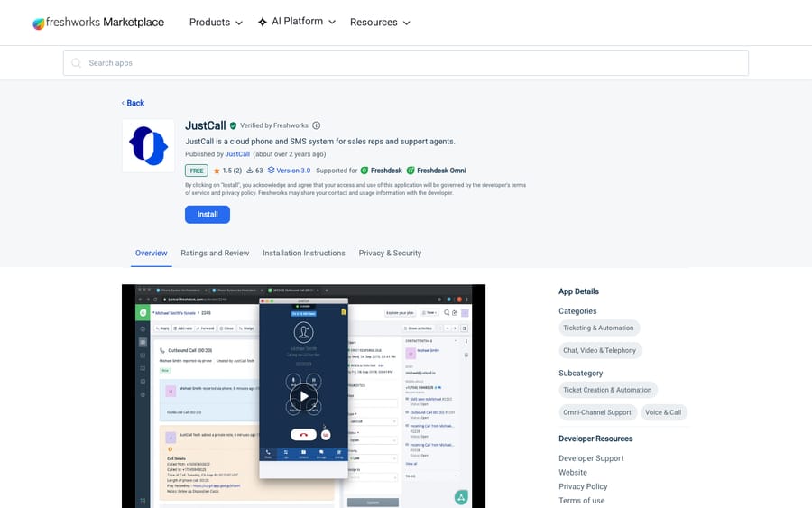Click the search magnifier icon

pyautogui.click(x=76, y=62)
